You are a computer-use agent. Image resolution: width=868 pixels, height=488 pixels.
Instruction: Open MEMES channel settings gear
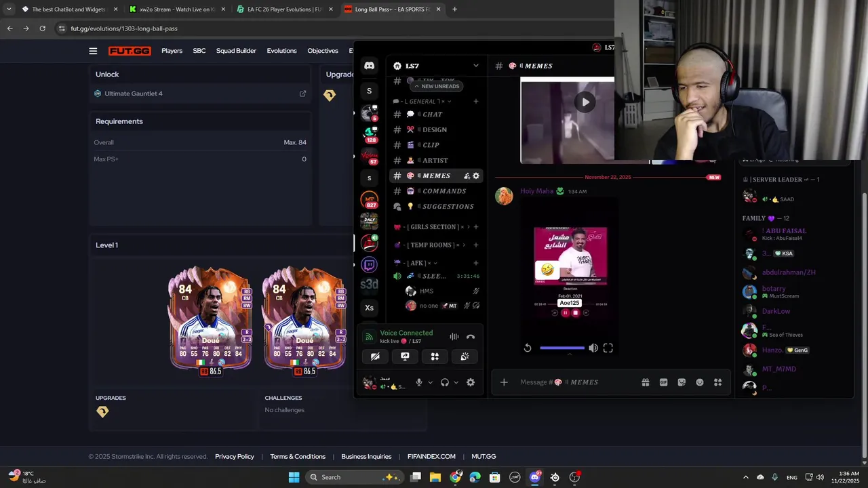pos(476,176)
